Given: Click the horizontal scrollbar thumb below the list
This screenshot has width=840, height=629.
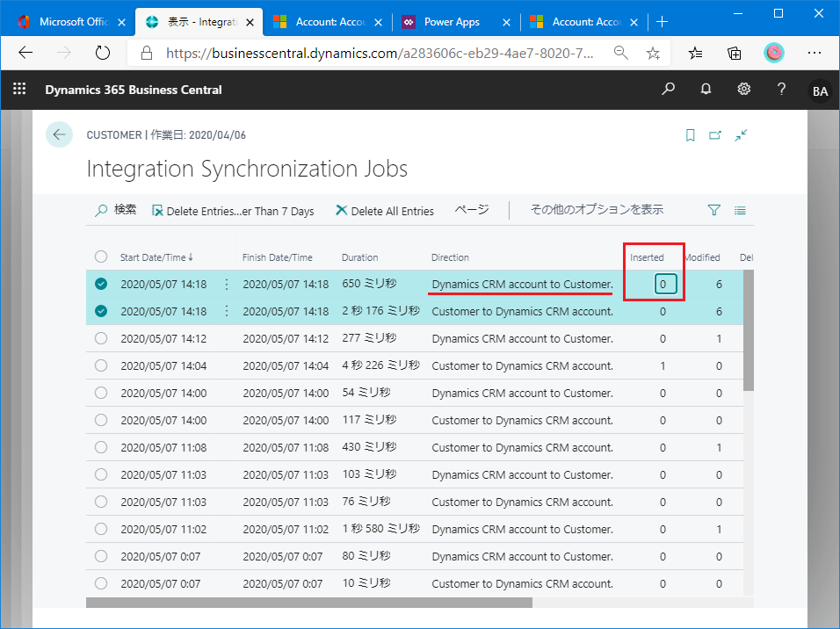Looking at the screenshot, I should tap(309, 603).
